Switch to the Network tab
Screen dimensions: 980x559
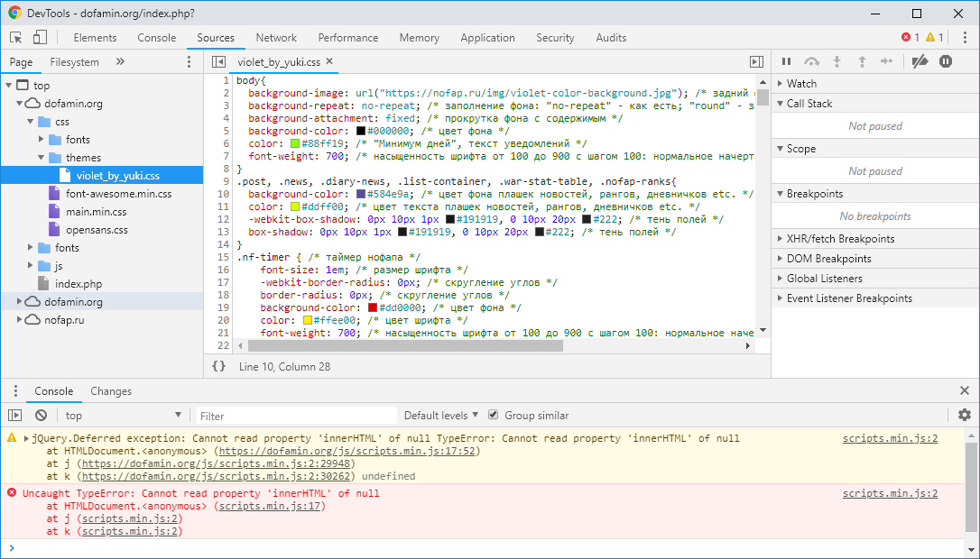coord(276,38)
